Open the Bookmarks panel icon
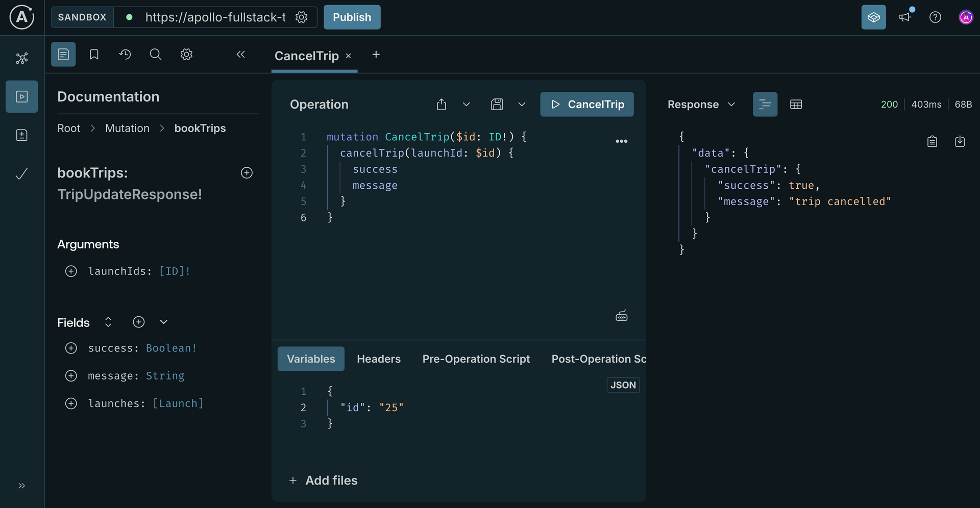The height and width of the screenshot is (508, 980). (x=94, y=54)
